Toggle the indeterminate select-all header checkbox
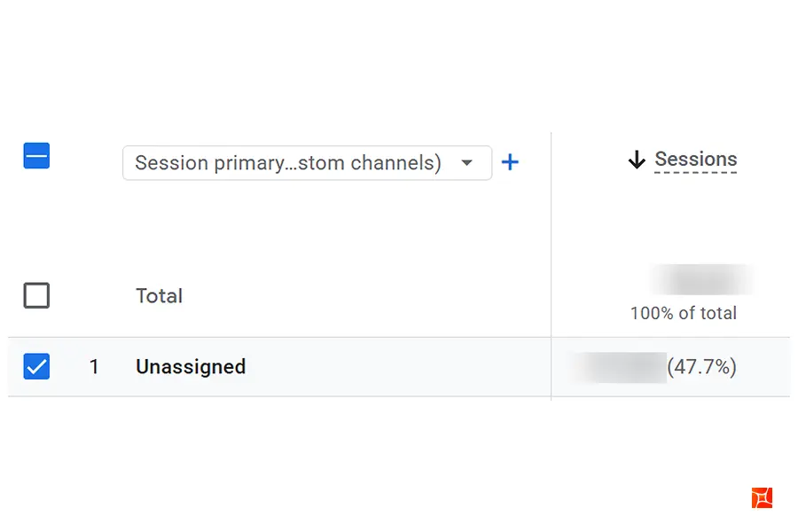 coord(36,156)
